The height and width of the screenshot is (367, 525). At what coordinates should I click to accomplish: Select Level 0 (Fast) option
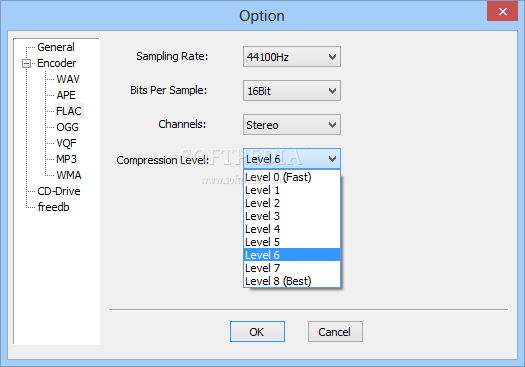(x=292, y=177)
